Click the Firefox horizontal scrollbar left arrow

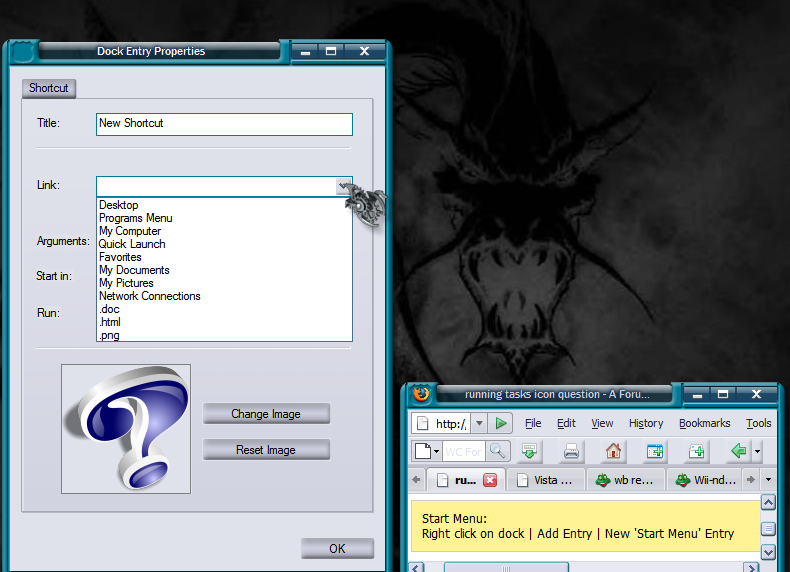[x=416, y=568]
